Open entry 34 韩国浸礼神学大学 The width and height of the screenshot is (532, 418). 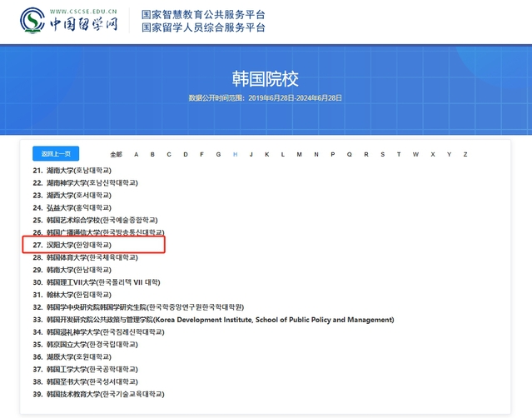pyautogui.click(x=98, y=332)
